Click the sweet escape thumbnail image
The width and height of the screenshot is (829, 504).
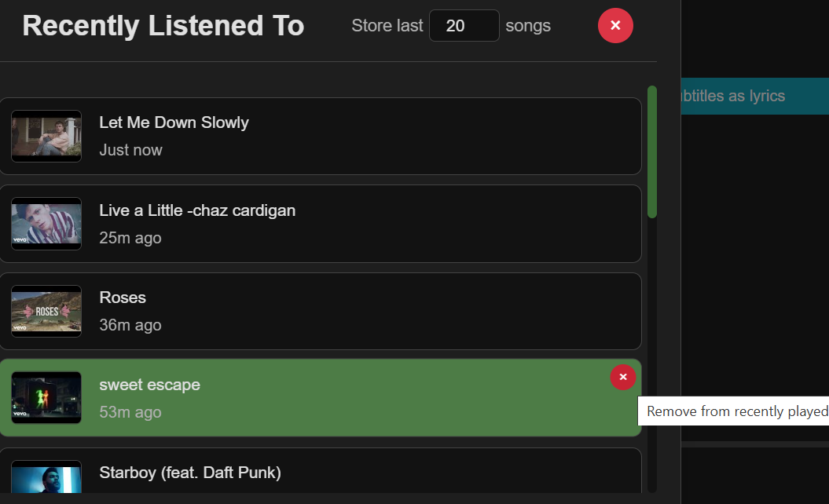[46, 398]
